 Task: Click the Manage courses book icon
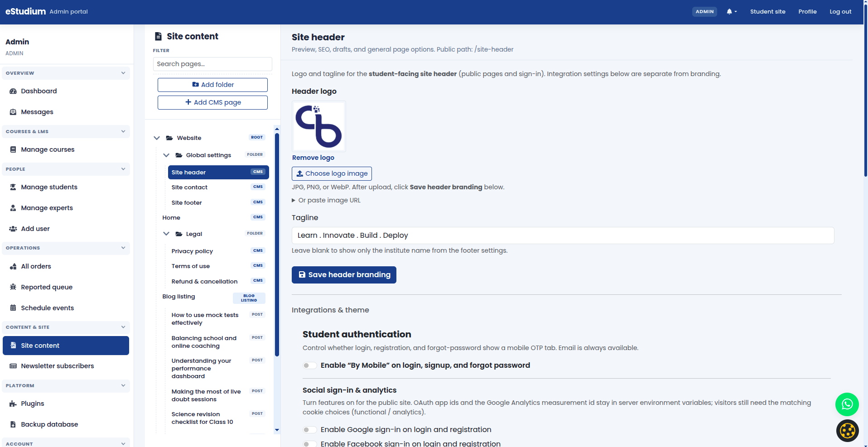13,149
